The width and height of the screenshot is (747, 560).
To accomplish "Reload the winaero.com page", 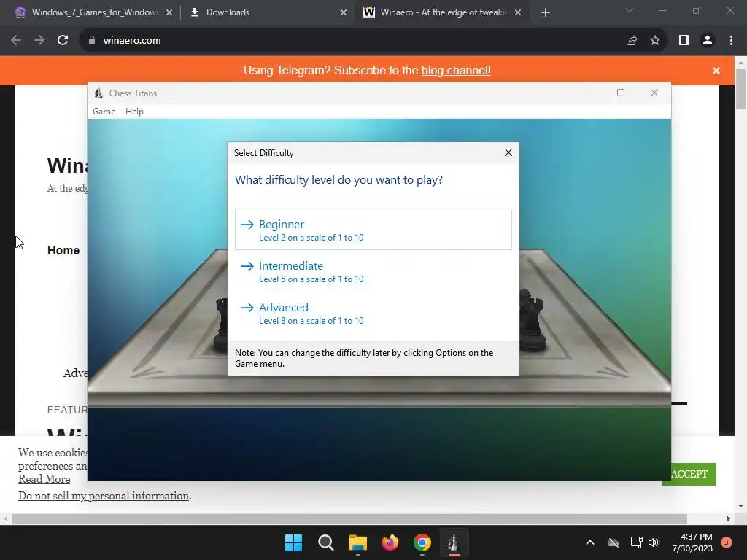I will click(x=63, y=41).
